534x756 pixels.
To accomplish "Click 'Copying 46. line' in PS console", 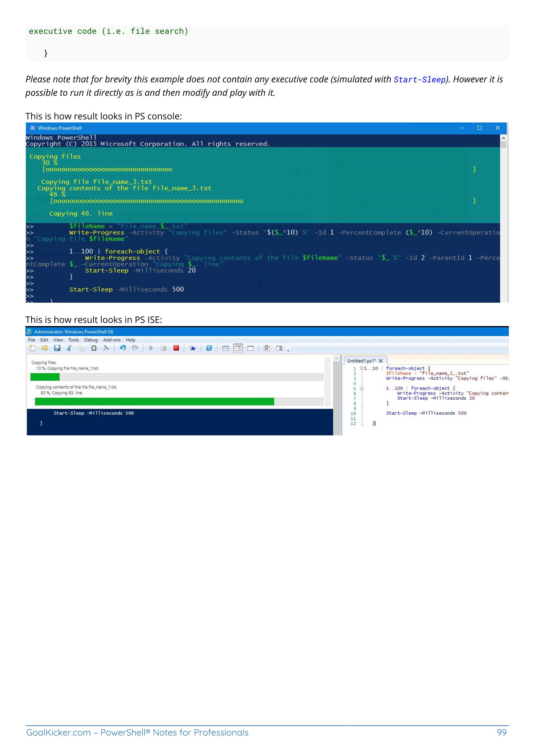I will coord(81,213).
